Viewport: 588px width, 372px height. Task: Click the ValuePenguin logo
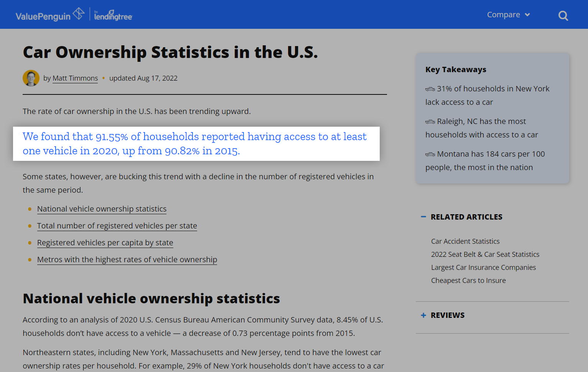49,15
